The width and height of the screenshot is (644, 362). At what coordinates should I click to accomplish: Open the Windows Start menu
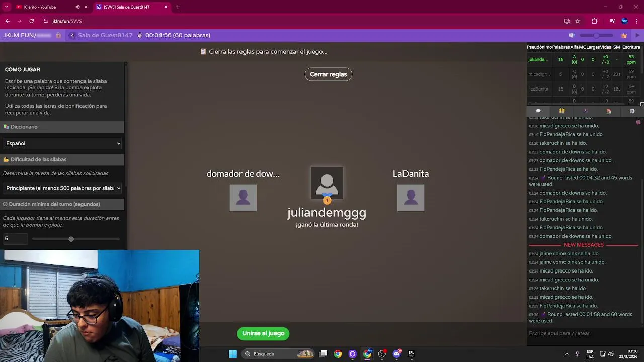click(x=233, y=354)
